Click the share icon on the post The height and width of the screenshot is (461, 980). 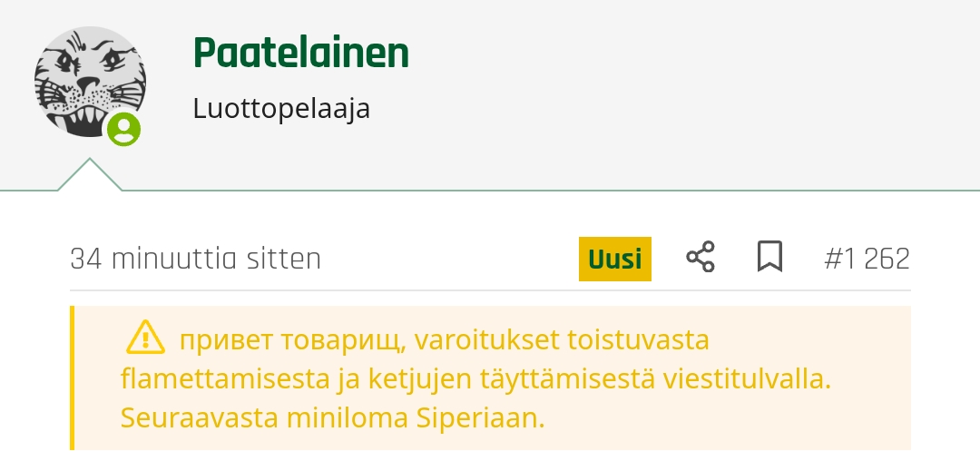point(701,259)
